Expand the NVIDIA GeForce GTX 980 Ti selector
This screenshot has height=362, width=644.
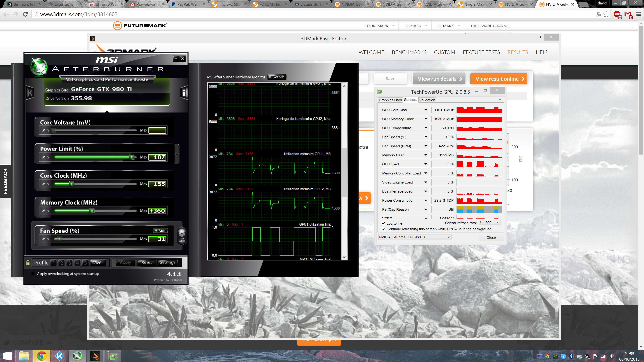415,237
